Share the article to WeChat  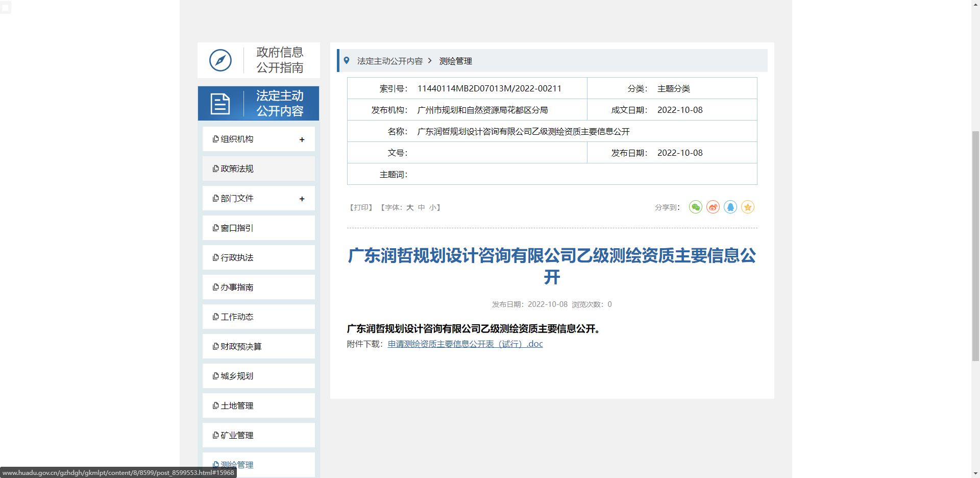coord(695,207)
